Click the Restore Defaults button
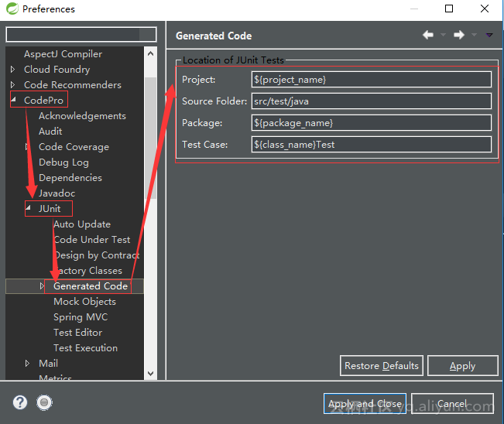 coord(382,365)
